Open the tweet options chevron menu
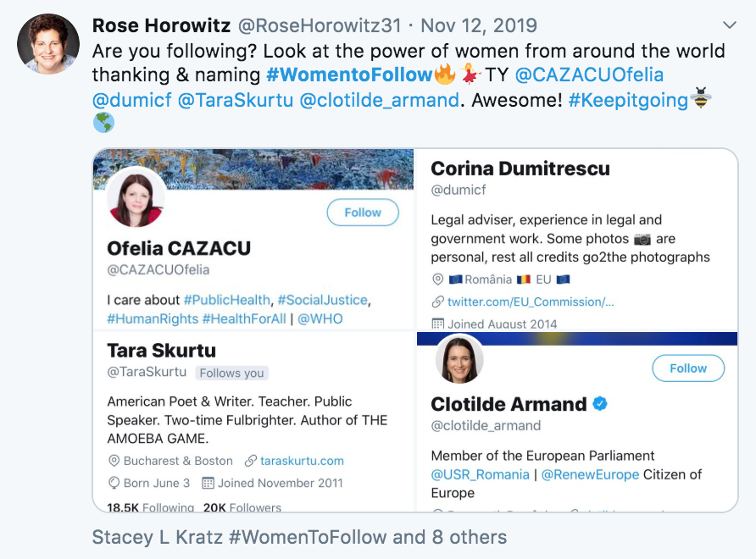The height and width of the screenshot is (559, 756). click(x=730, y=25)
